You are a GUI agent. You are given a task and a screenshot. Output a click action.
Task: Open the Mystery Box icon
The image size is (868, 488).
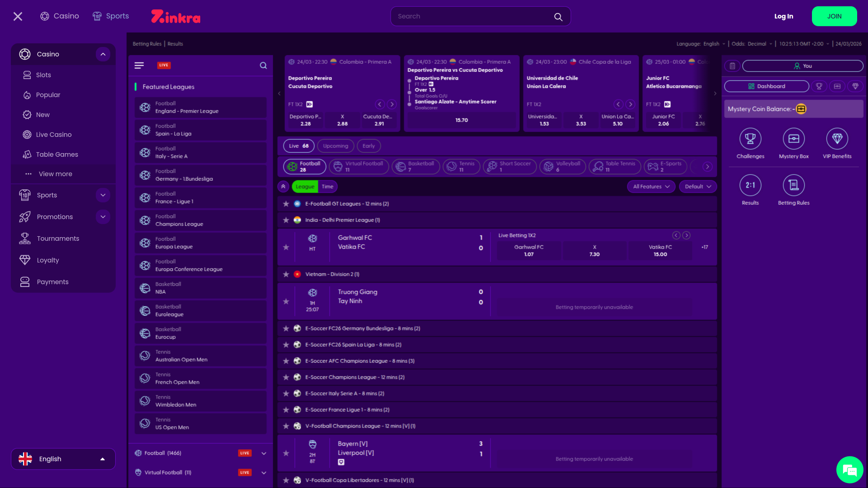pos(793,139)
